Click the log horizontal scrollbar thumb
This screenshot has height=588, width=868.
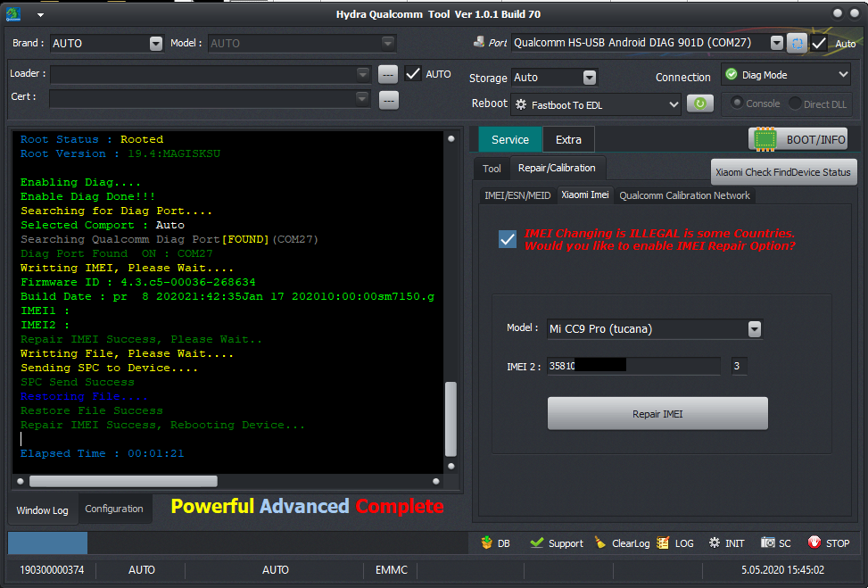[123, 481]
